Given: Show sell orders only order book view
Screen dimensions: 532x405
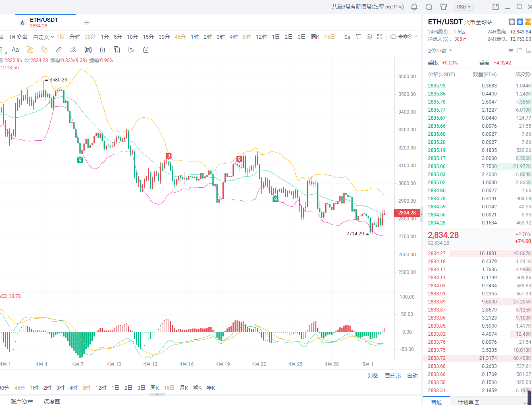Looking at the screenshot, I should pyautogui.click(x=520, y=50).
